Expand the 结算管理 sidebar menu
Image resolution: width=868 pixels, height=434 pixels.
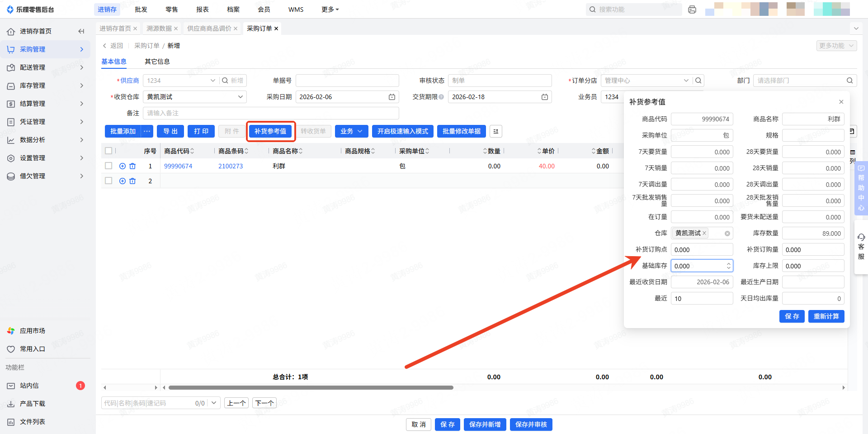[45, 104]
